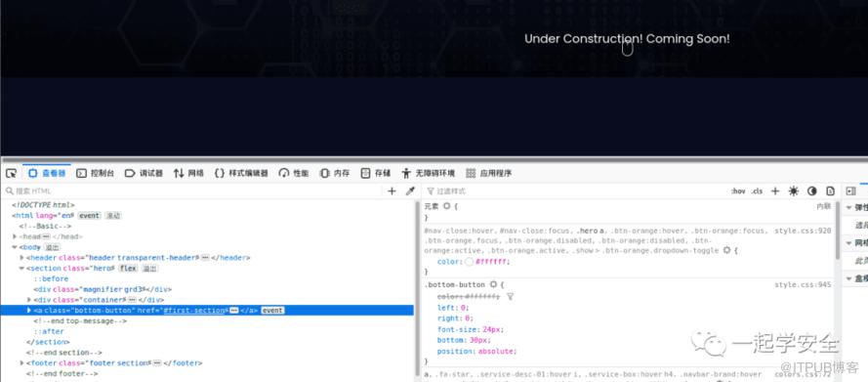Activate the element picker tool
This screenshot has height=382, width=868.
[11, 173]
